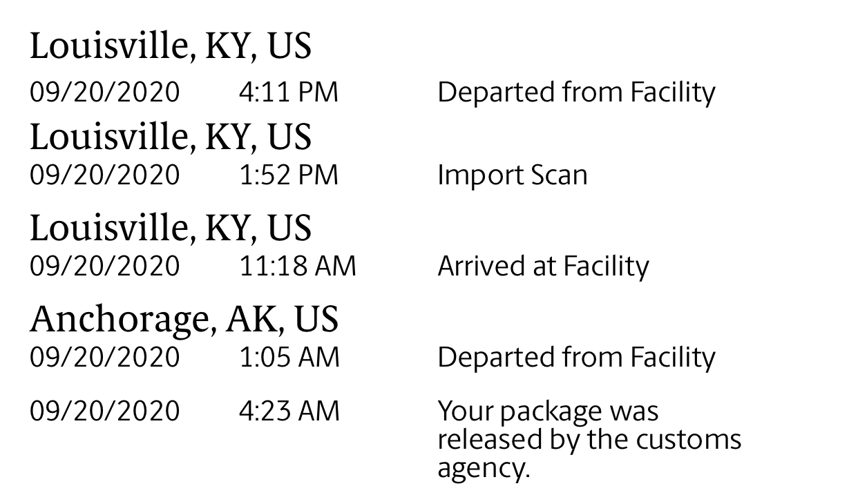The image size is (858, 504).
Task: Select the Anchorage, AK, US location heading
Action: [184, 319]
